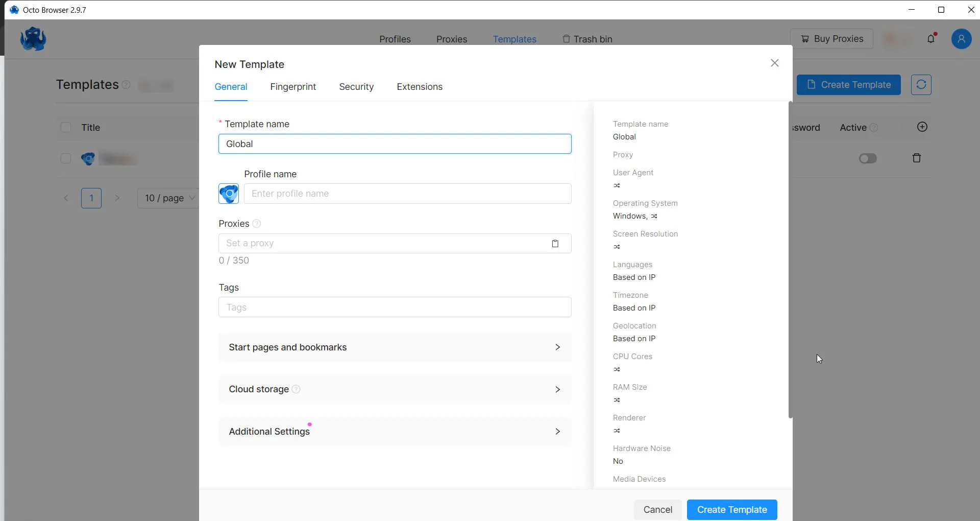This screenshot has width=980, height=521.
Task: Expand the Cloud storage section
Action: [395, 389]
